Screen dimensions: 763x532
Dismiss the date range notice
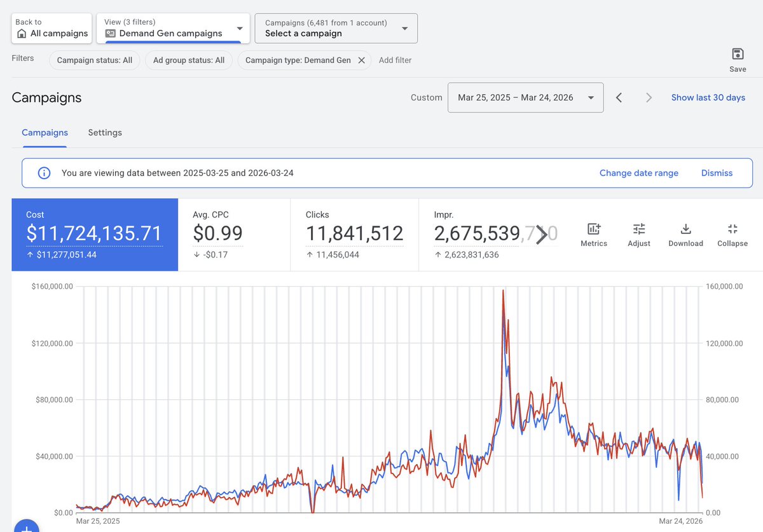tap(717, 173)
